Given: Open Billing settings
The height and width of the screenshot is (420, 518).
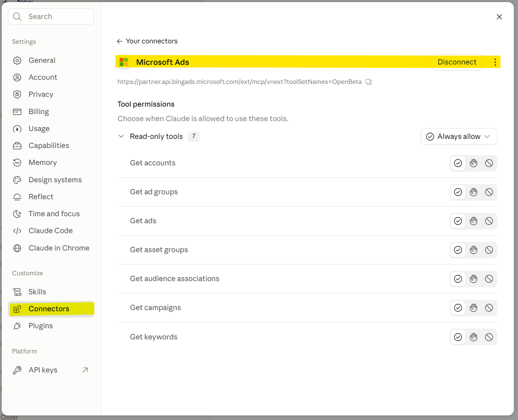Looking at the screenshot, I should pos(51,112).
